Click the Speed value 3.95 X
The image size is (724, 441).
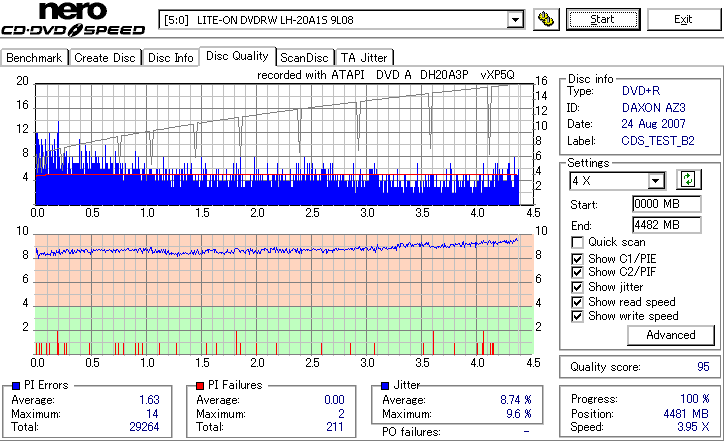coord(693,427)
